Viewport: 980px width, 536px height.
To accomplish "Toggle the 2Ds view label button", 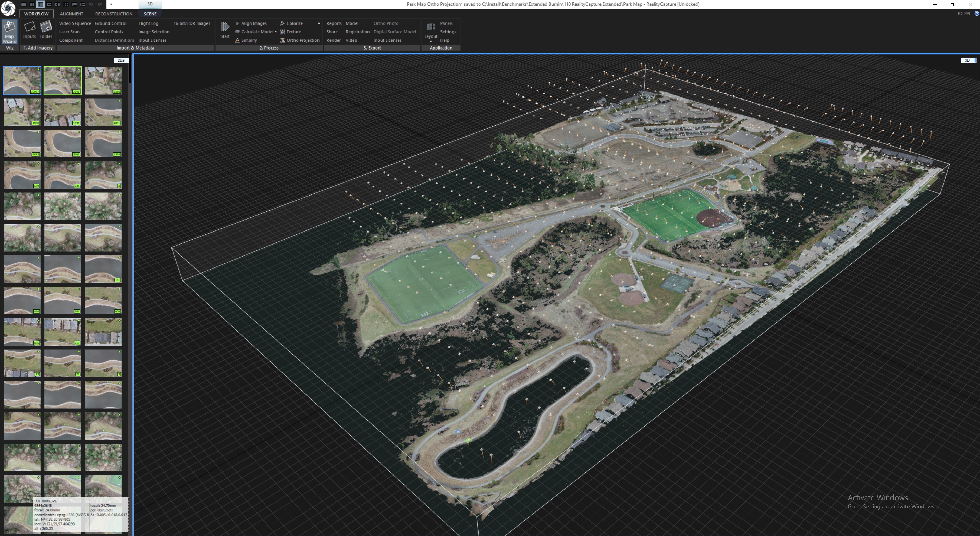I will coord(121,60).
